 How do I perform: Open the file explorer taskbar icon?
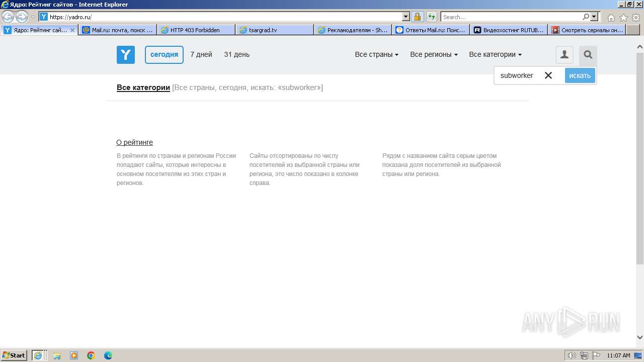click(x=57, y=355)
